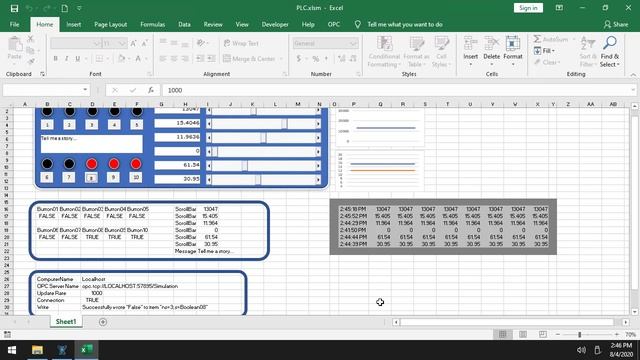Open the Font dialog launcher
The height and width of the screenshot is (360, 640).
[149, 74]
